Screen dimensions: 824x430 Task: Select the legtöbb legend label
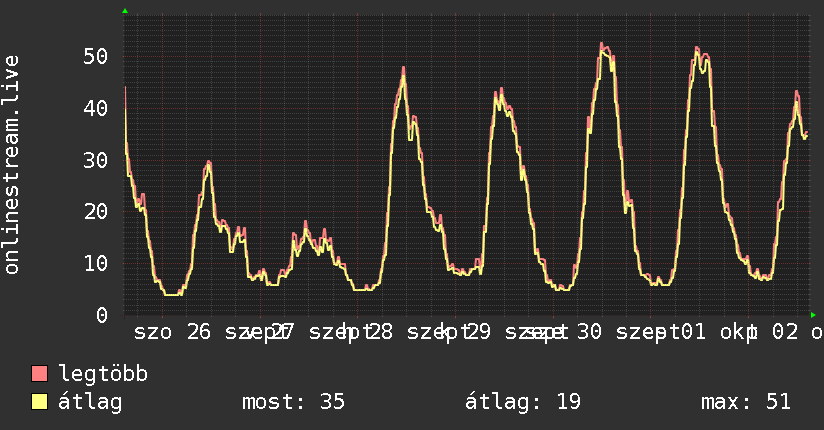pyautogui.click(x=103, y=374)
